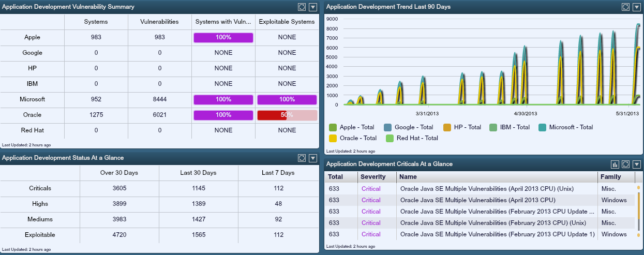Image resolution: width=644 pixels, height=255 pixels.
Task: Sort by Family column header
Action: pos(616,177)
